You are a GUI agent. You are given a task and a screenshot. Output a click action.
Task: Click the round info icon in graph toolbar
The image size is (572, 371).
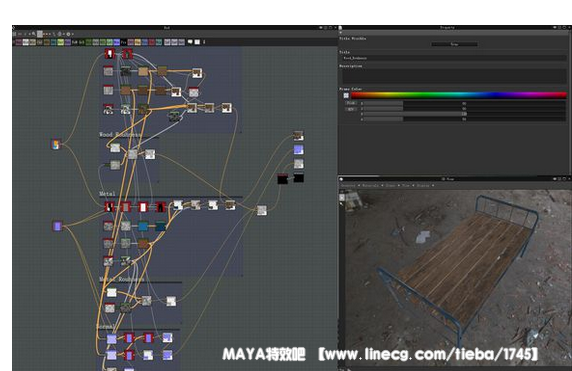point(68,34)
